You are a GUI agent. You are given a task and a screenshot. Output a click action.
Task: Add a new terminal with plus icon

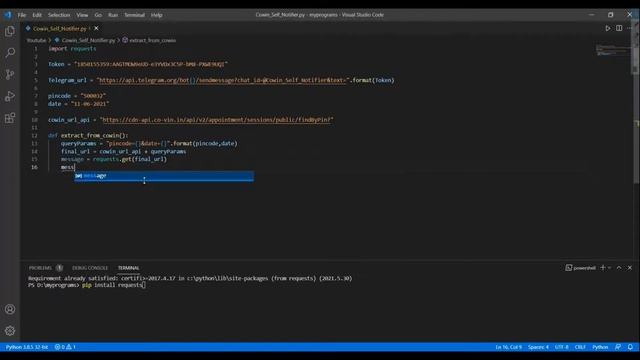coord(603,268)
